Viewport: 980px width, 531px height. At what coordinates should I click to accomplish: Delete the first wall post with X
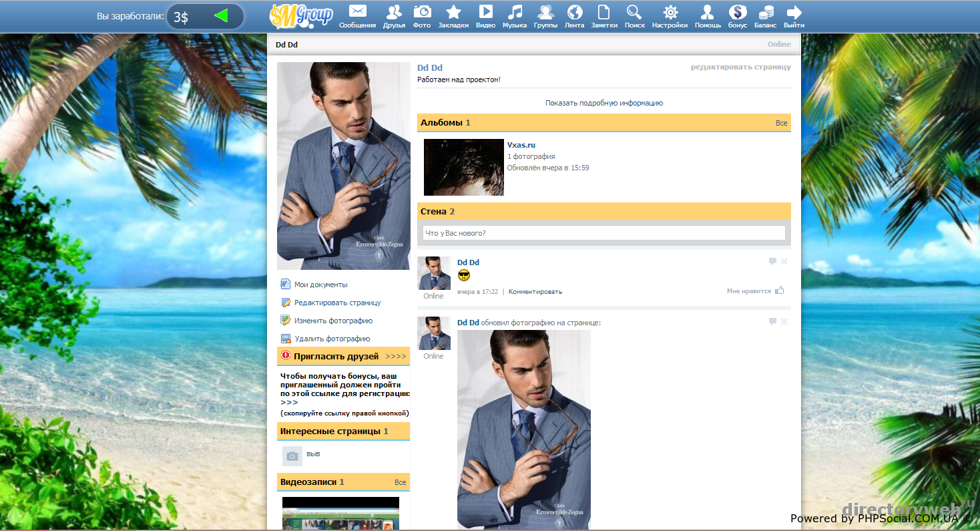(784, 262)
